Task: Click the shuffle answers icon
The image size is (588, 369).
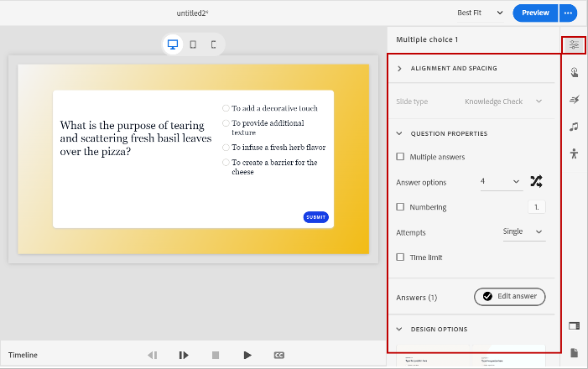Action: coord(537,181)
